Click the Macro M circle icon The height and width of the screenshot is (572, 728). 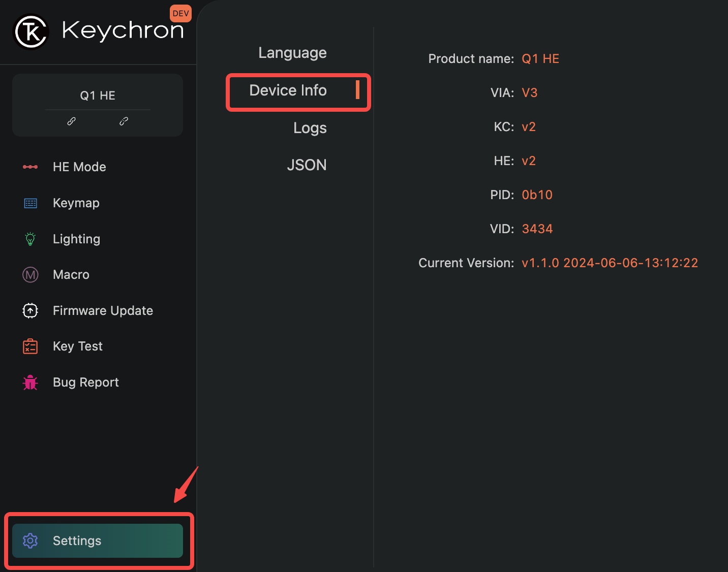31,275
